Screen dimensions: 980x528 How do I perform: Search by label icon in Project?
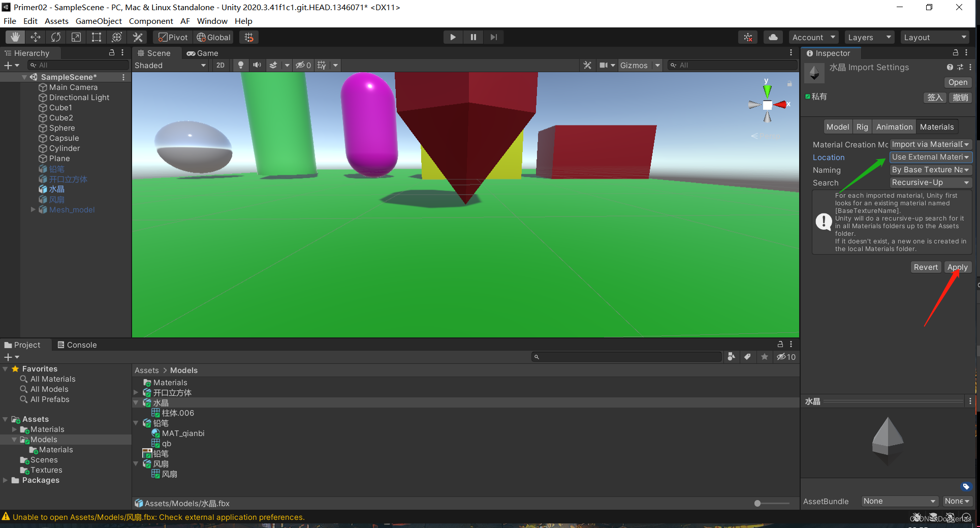pos(747,357)
